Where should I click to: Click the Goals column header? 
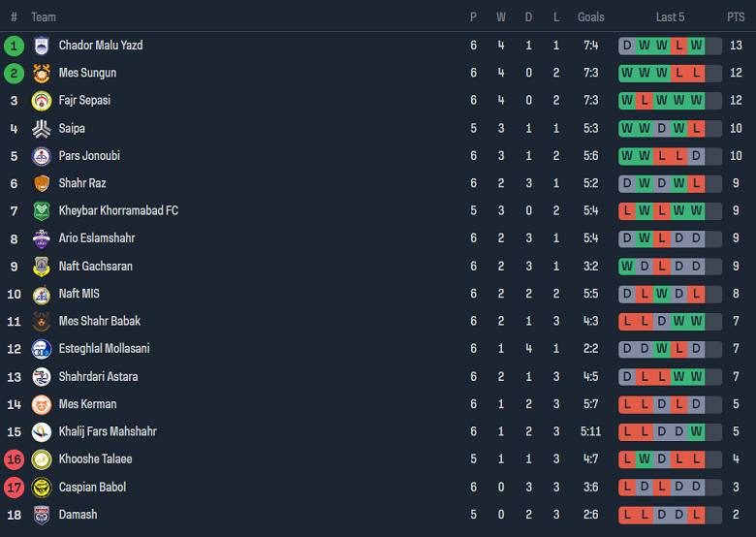pyautogui.click(x=590, y=16)
